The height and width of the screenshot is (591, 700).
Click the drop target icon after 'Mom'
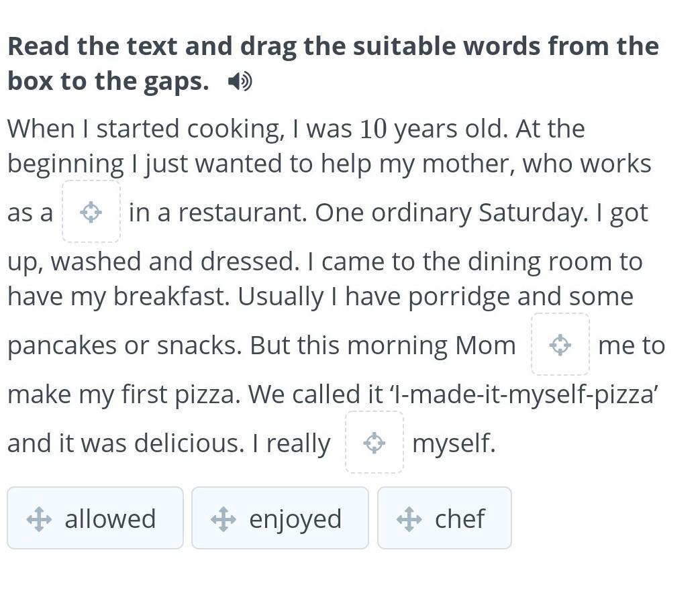click(x=560, y=345)
